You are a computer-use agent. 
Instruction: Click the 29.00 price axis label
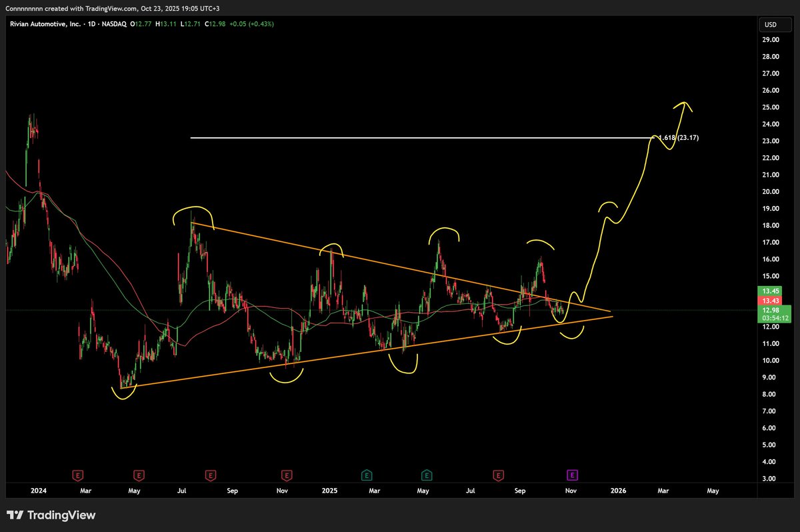point(771,39)
